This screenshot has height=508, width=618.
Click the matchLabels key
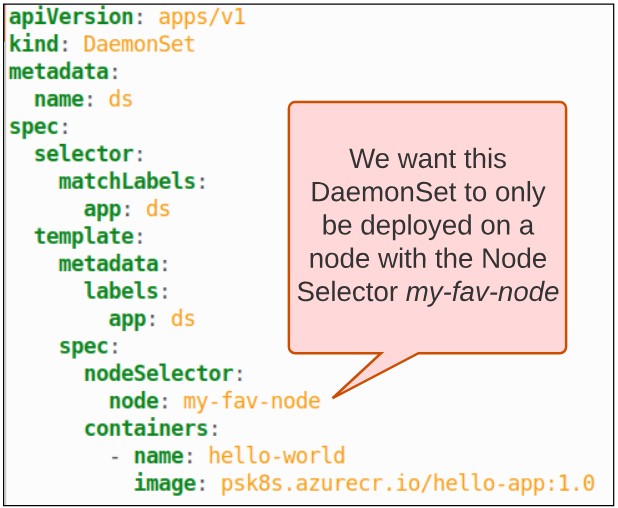tap(126, 182)
